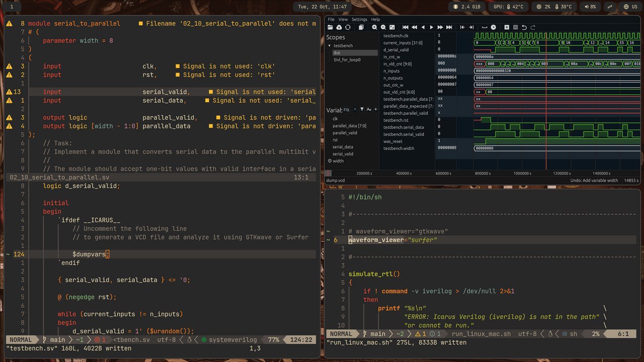The image size is (644, 362).
Task: Click the undo arrow in waveform toolbar
Action: pos(524,27)
